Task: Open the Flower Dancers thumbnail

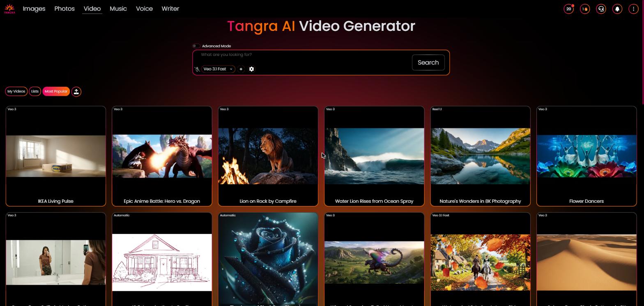Action: coord(586,156)
